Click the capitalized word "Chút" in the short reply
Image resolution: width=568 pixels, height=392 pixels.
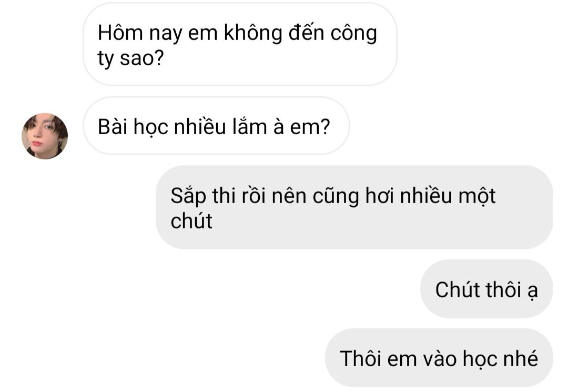(x=457, y=289)
